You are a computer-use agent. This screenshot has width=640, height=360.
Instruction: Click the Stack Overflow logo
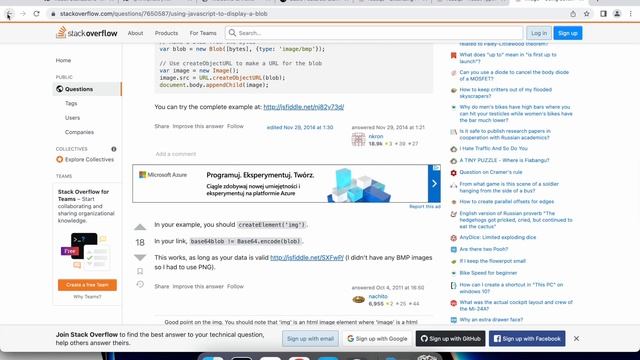click(87, 33)
